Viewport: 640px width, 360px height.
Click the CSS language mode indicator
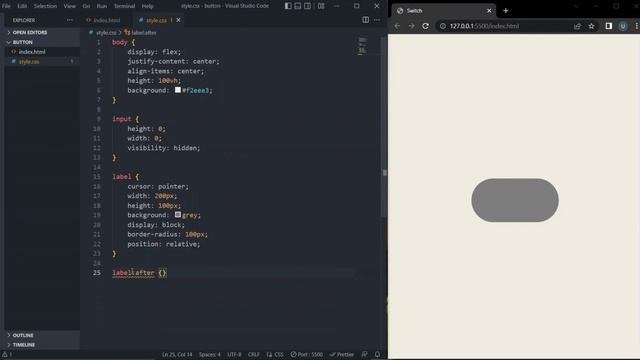tap(279, 354)
